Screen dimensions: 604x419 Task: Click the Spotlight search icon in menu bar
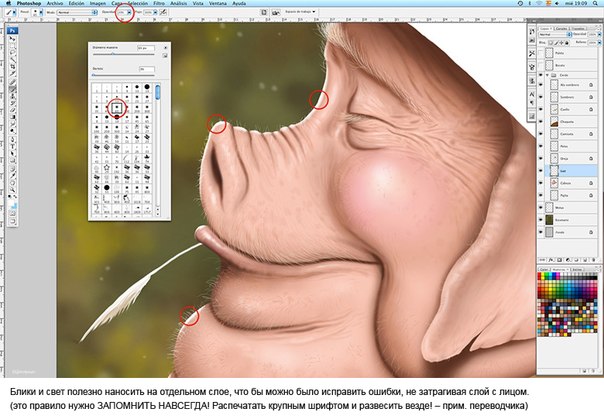[x=594, y=3]
